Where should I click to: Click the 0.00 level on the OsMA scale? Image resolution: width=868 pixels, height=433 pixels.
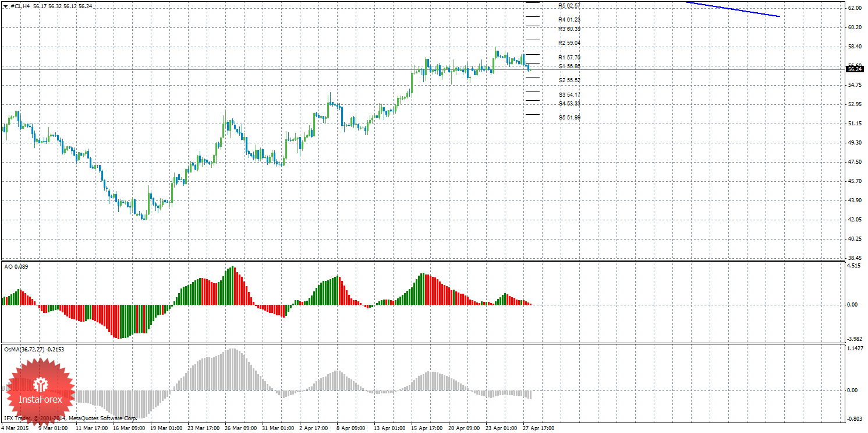(853, 390)
